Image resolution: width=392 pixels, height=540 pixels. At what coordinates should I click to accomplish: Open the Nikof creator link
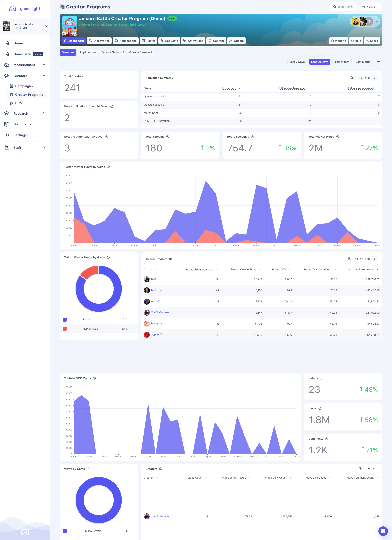tap(154, 279)
